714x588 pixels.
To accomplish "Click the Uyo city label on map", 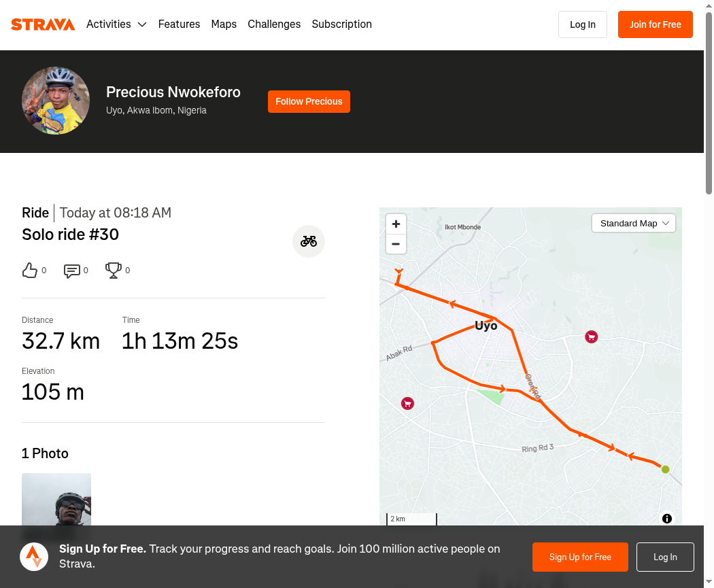I will pos(486,326).
